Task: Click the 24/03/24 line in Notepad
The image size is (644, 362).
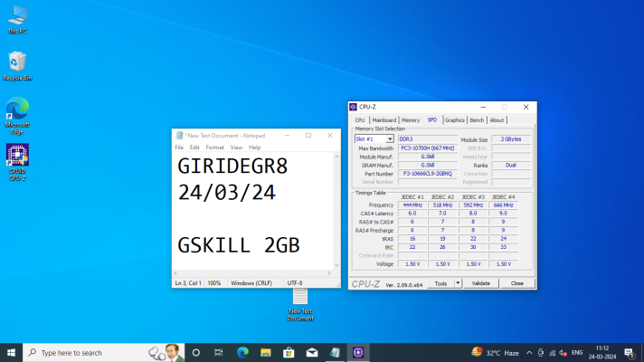Action: tap(226, 193)
